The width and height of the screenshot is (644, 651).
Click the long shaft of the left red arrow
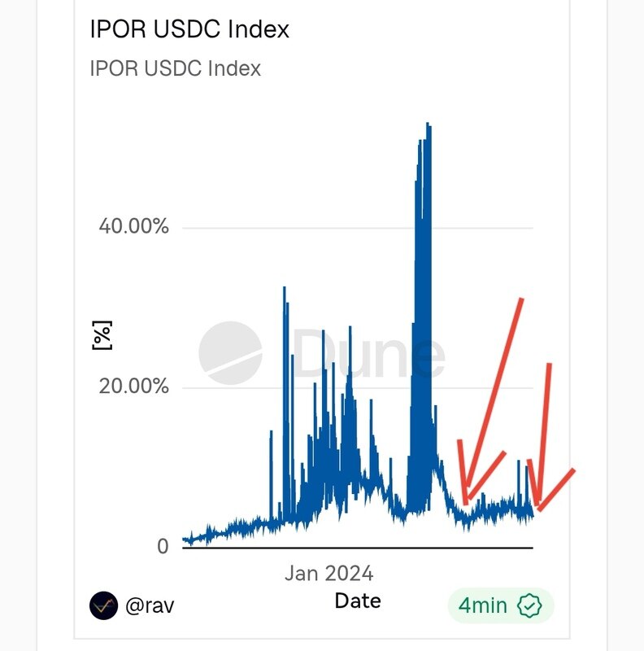pyautogui.click(x=494, y=399)
